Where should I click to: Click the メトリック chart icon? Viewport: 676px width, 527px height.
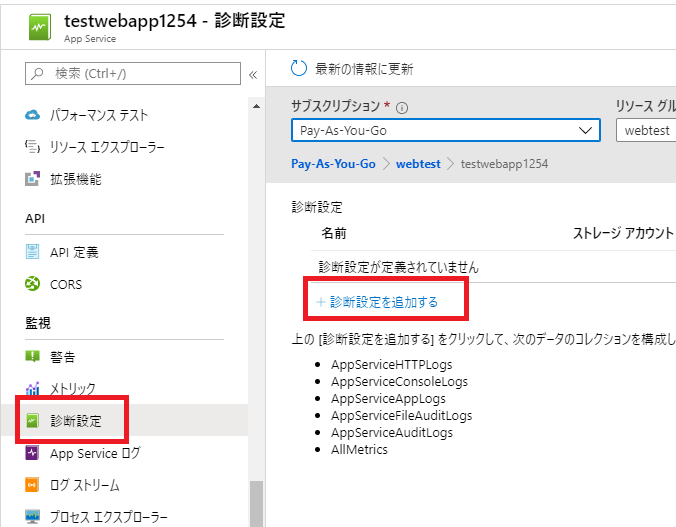[32, 389]
